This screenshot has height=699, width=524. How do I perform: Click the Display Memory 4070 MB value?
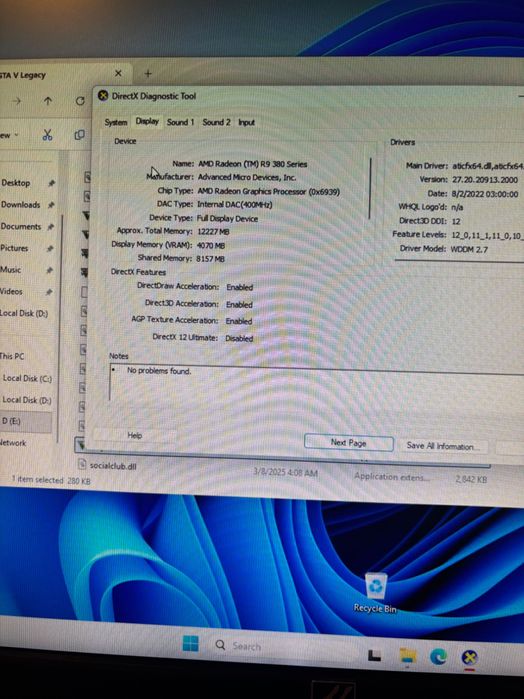click(x=210, y=245)
